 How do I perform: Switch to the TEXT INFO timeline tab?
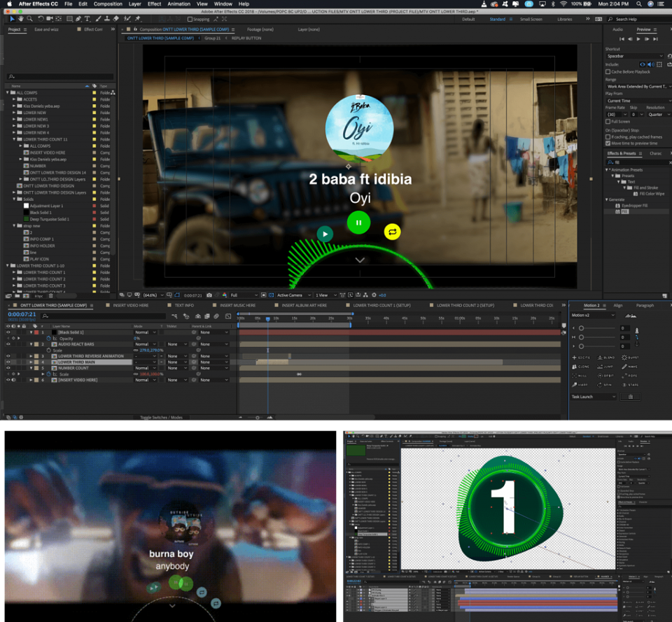pos(184,306)
